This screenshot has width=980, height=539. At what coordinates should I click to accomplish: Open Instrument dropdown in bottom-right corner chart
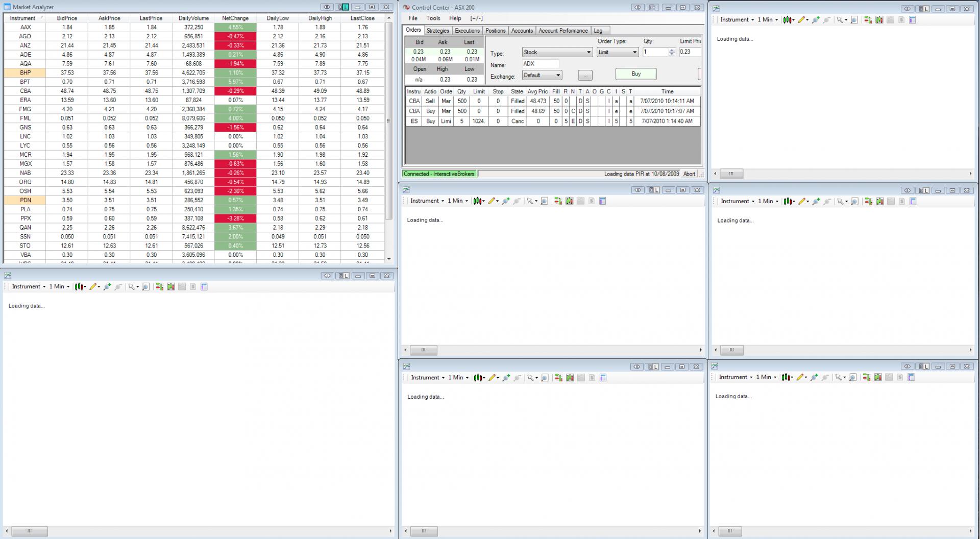point(736,378)
